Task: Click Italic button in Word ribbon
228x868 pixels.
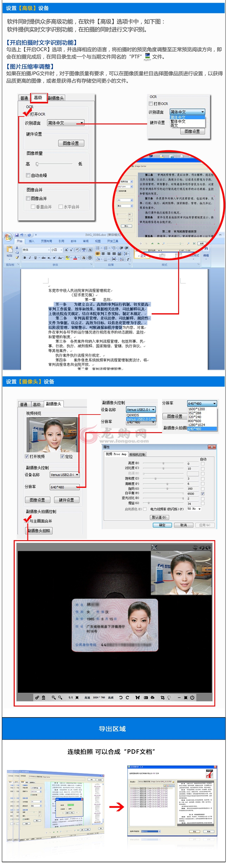Action: click(30, 258)
